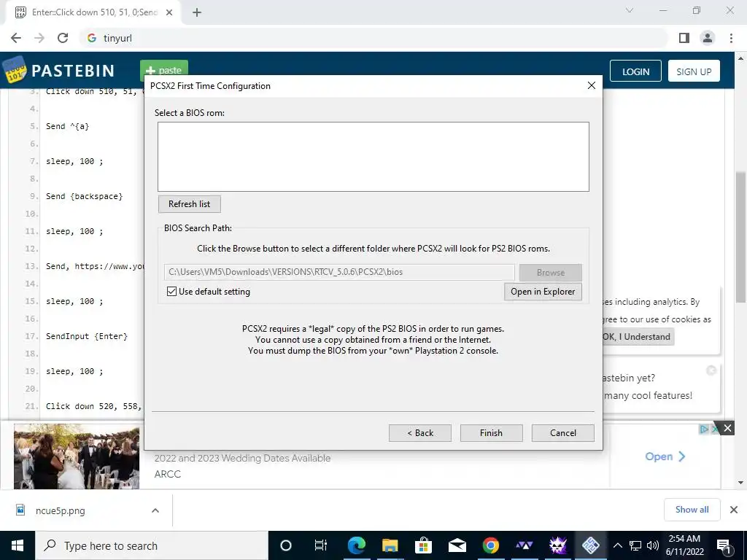Click the Chrome tab search chevron
Screen dimensions: 747x560
(x=630, y=10)
